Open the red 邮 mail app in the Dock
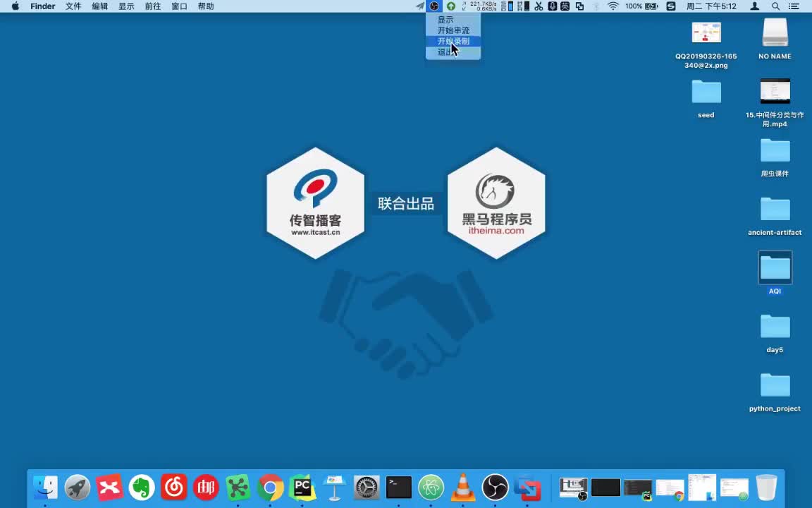Screen dimensions: 812x508 pyautogui.click(x=206, y=488)
